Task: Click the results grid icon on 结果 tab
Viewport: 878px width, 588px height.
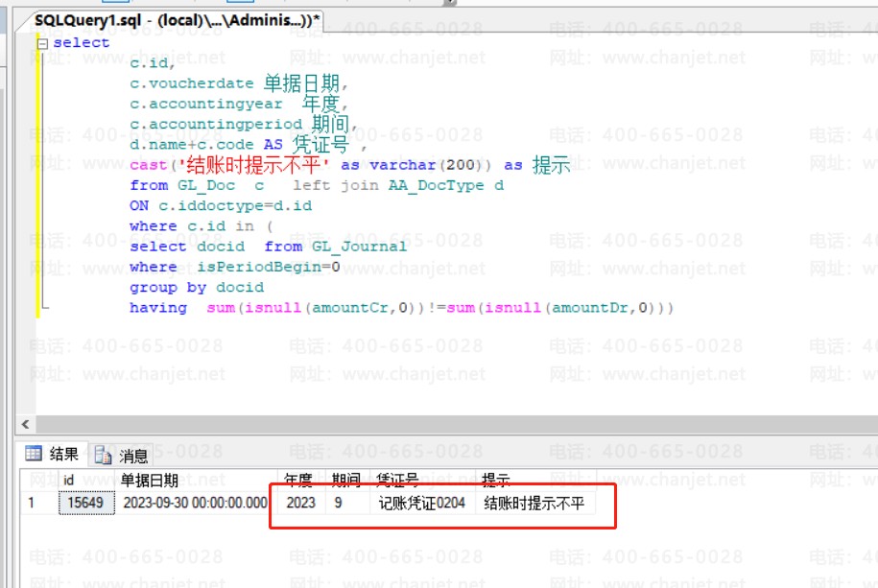Action: click(x=34, y=453)
